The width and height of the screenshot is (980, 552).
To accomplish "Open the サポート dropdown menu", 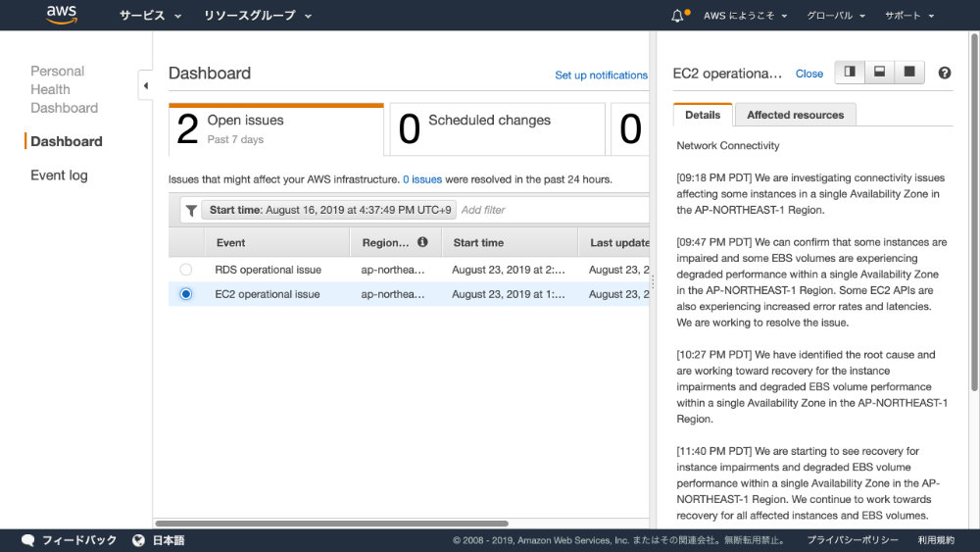I will point(909,16).
